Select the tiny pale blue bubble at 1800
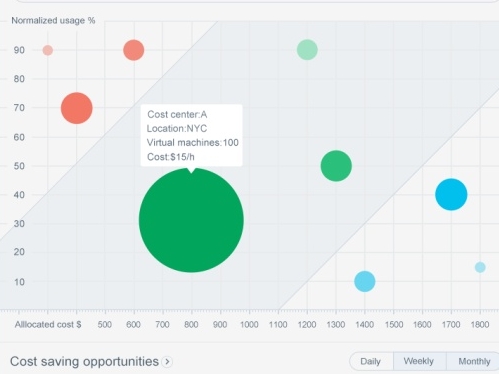 480,267
